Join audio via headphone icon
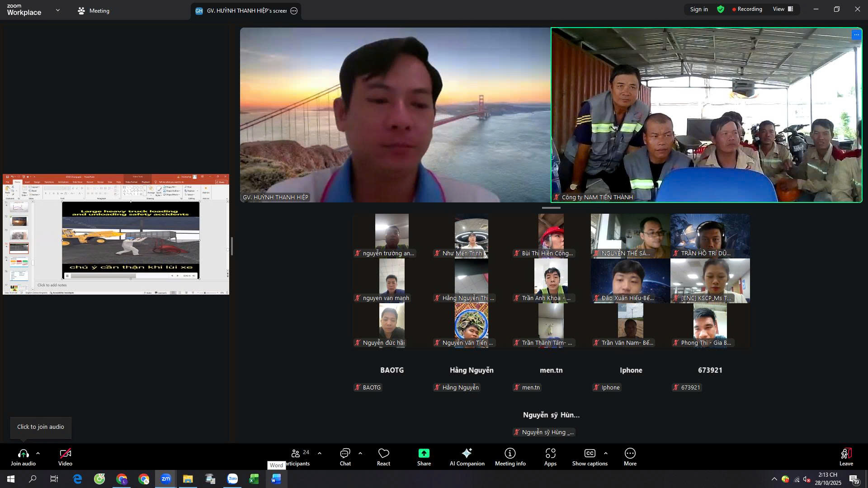 click(x=23, y=454)
